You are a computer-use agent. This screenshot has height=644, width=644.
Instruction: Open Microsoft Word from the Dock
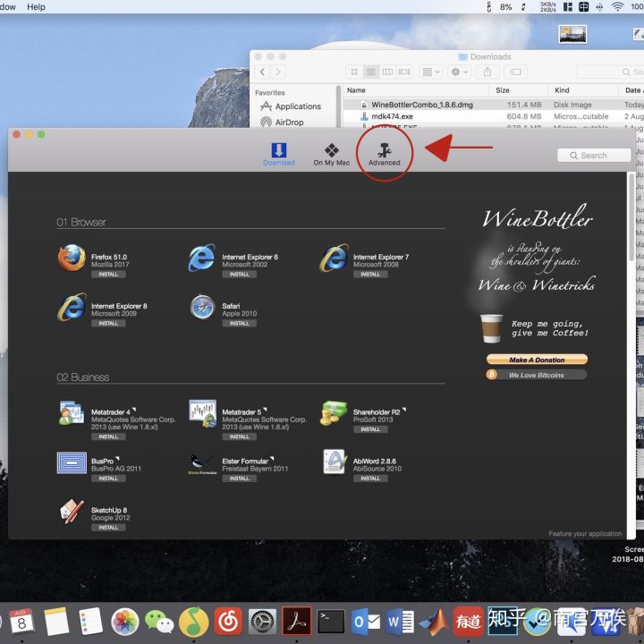[x=400, y=622]
